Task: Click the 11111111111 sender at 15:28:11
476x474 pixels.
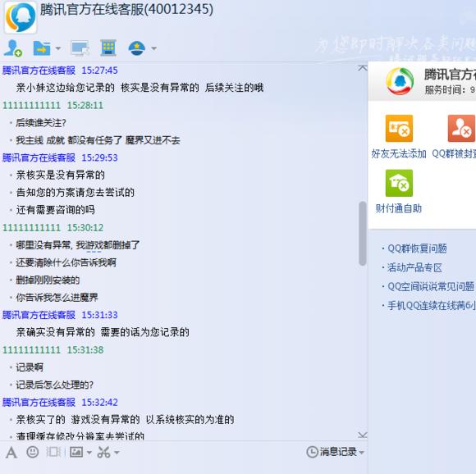Action: tap(31, 106)
